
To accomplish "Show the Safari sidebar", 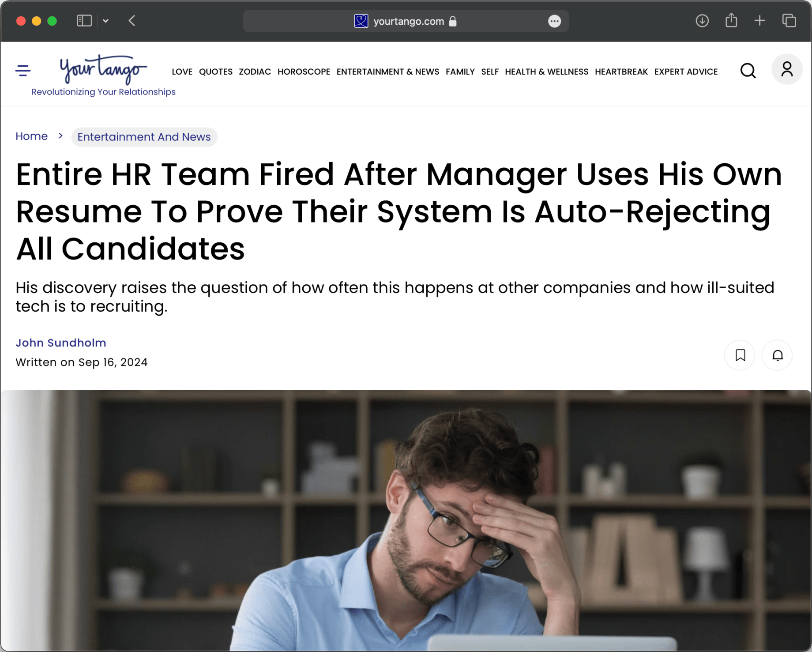I will click(x=84, y=21).
